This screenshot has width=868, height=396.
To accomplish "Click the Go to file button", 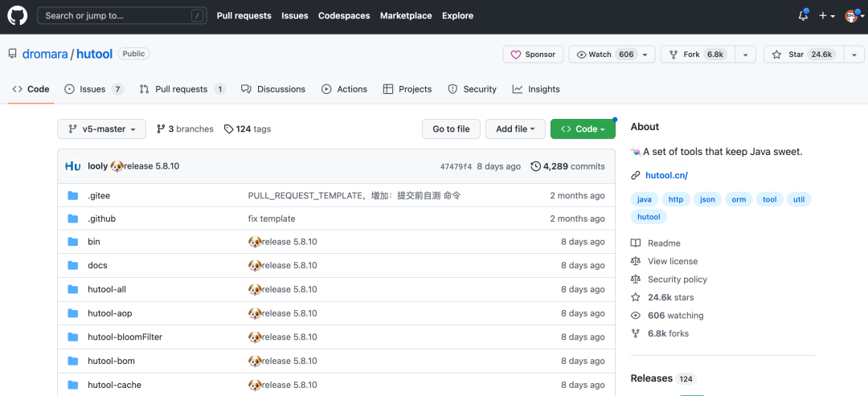I will pos(451,129).
